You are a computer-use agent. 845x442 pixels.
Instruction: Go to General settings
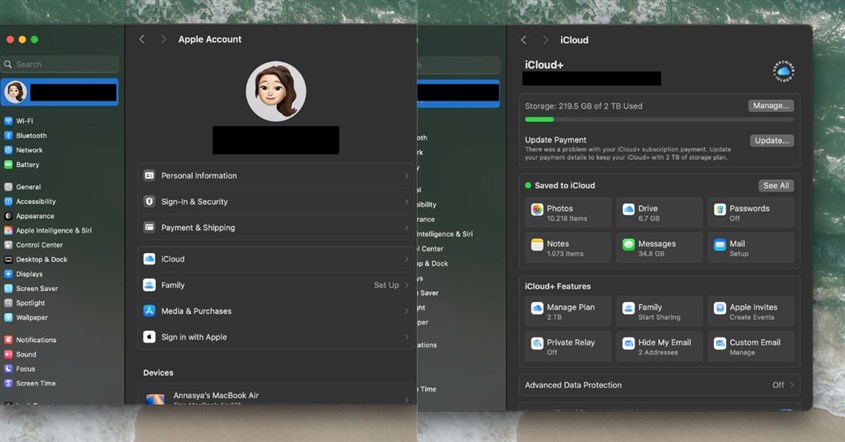click(x=22, y=187)
